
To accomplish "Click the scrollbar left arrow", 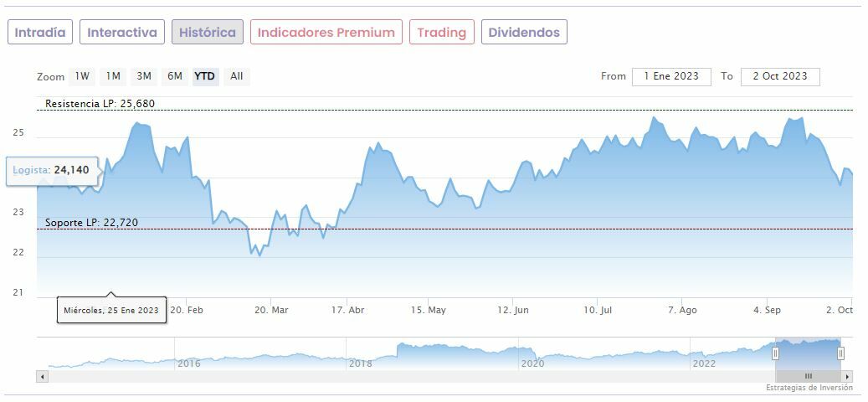I will click(x=42, y=377).
